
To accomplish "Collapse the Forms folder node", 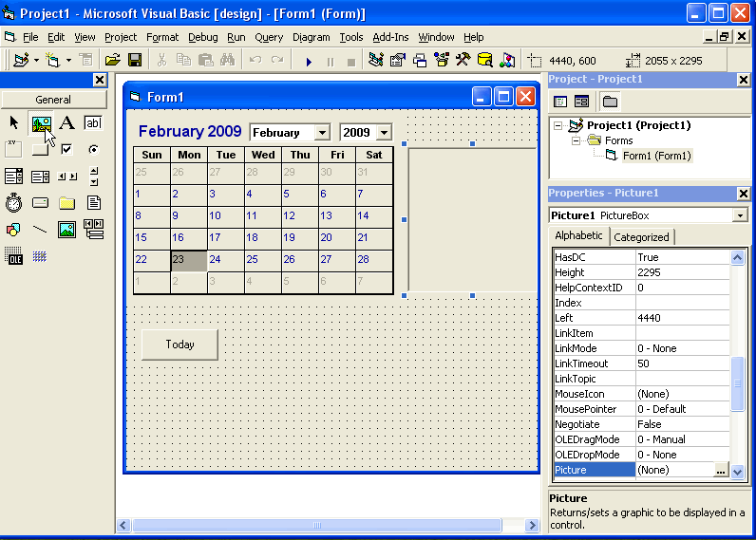I will 576,140.
